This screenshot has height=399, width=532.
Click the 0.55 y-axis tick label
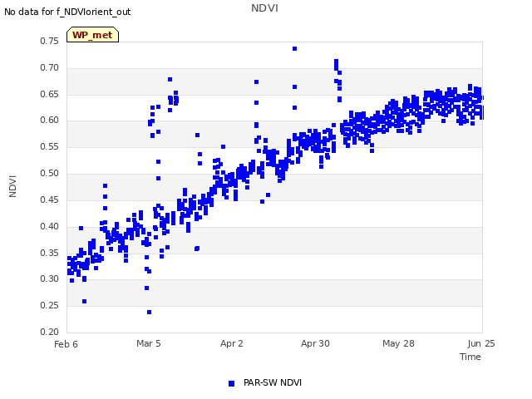(50, 147)
